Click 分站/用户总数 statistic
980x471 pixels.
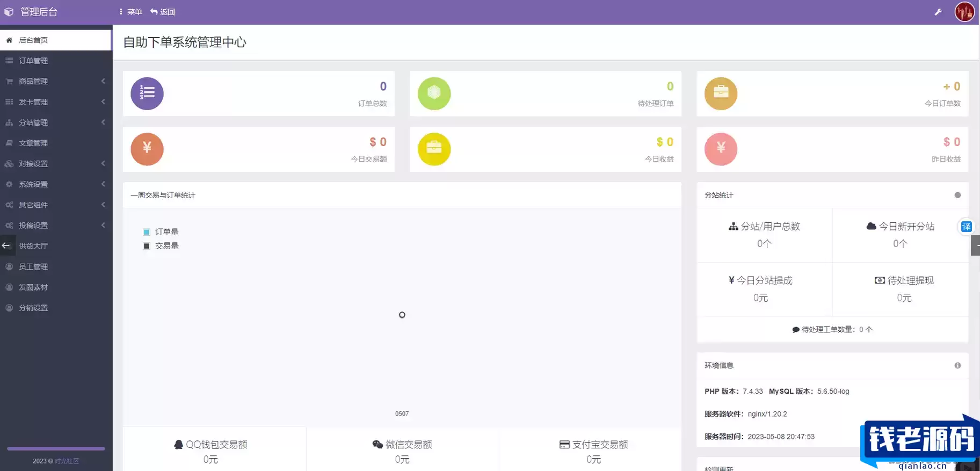pyautogui.click(x=765, y=235)
